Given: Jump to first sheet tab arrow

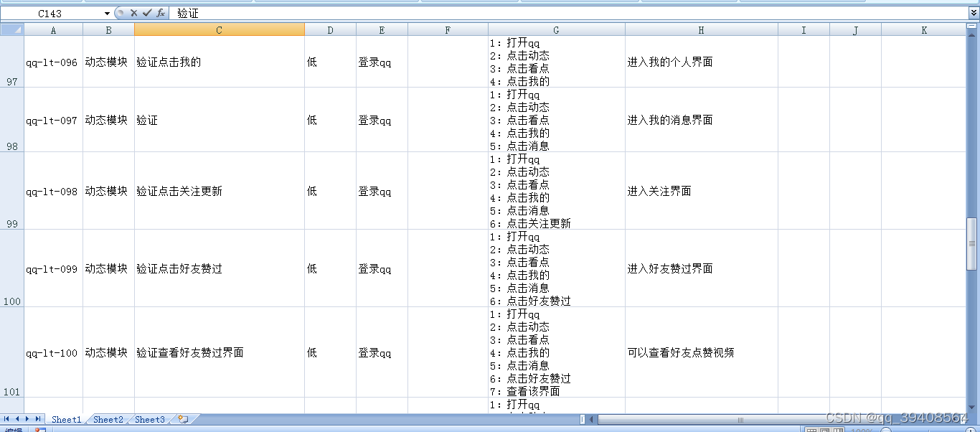Looking at the screenshot, I should pyautogui.click(x=6, y=419).
